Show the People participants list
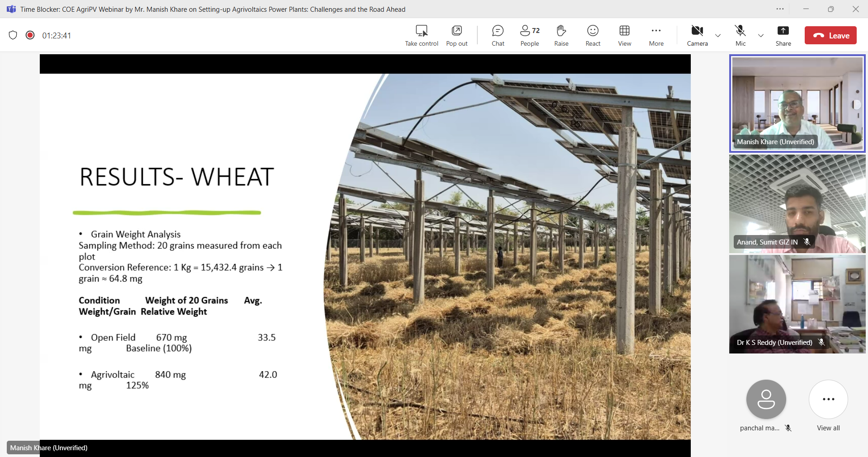 click(x=529, y=35)
